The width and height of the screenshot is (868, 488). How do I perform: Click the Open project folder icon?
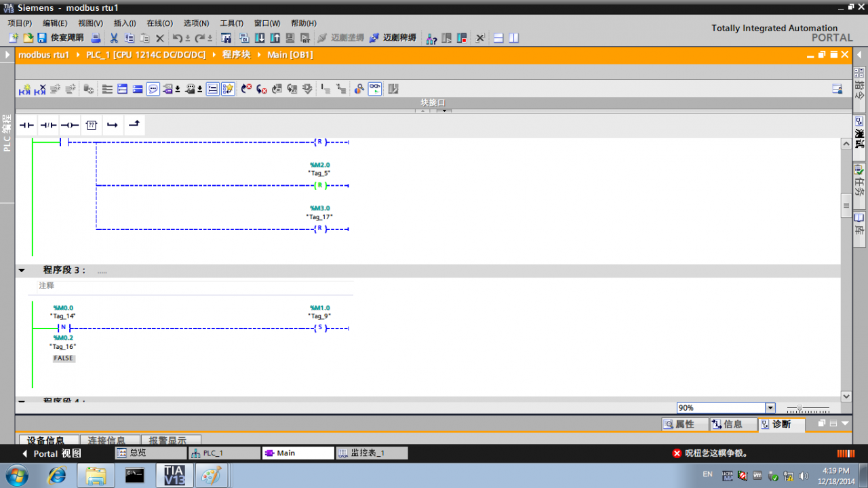tap(28, 38)
